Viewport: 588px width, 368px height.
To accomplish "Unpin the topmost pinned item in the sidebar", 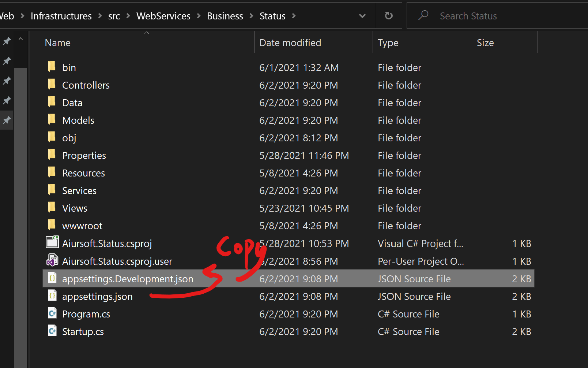I will pos(6,41).
